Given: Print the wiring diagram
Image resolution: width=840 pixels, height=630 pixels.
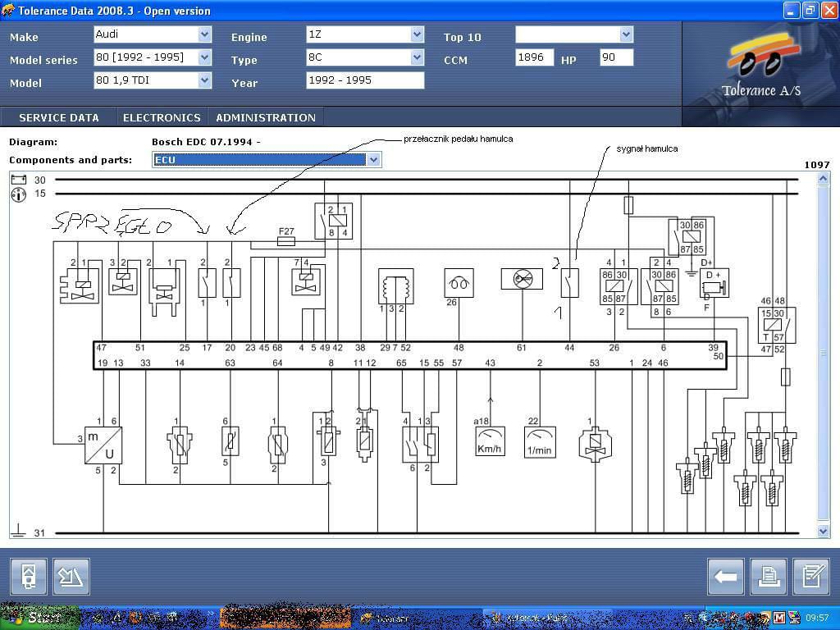Looking at the screenshot, I should (x=769, y=577).
